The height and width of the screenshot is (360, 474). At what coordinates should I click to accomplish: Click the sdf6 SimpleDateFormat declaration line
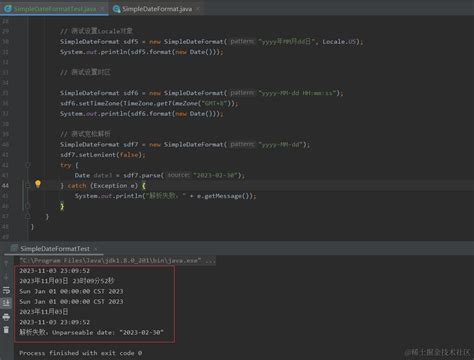click(x=201, y=93)
